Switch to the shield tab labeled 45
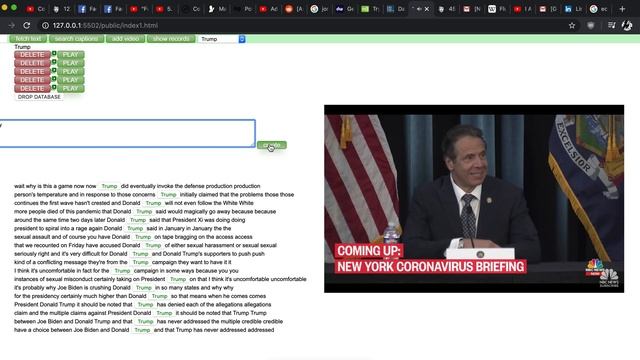The width and height of the screenshot is (640, 360). pyautogui.click(x=446, y=9)
